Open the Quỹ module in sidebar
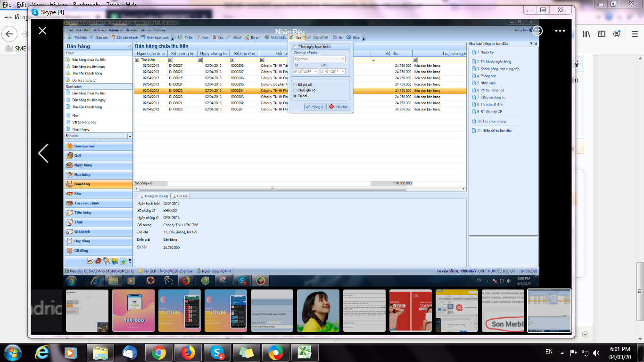 [99, 156]
